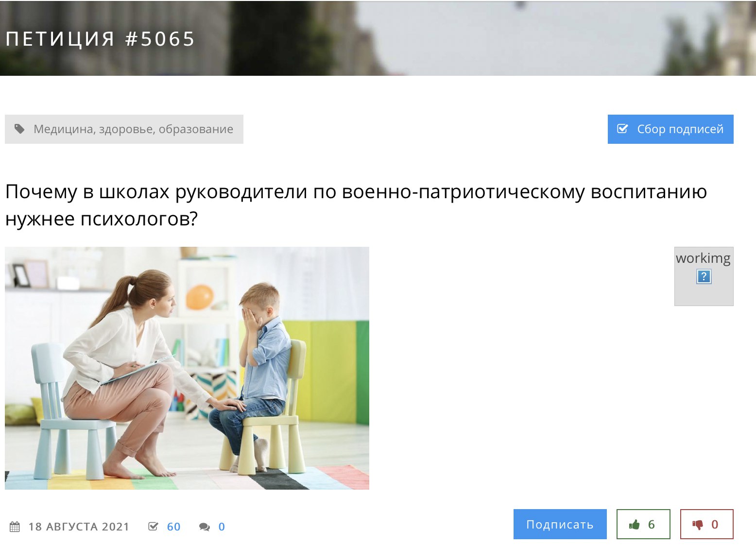Open the petition title about военно-патриотическому воспитанию
This screenshot has height=547, width=756.
click(x=356, y=205)
